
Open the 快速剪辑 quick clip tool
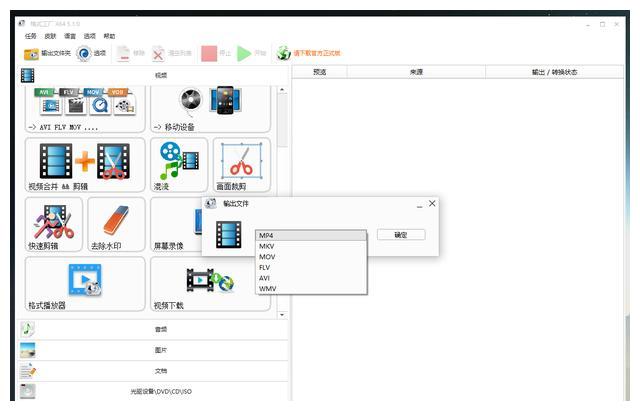click(x=53, y=224)
